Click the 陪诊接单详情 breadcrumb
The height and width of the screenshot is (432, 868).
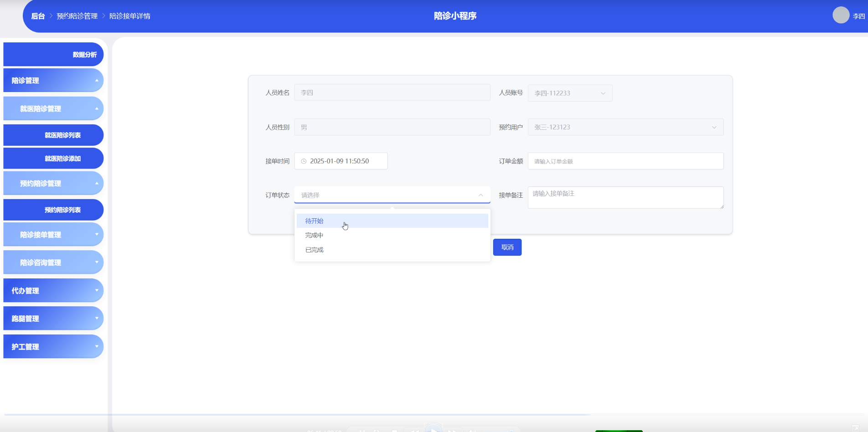(x=130, y=16)
